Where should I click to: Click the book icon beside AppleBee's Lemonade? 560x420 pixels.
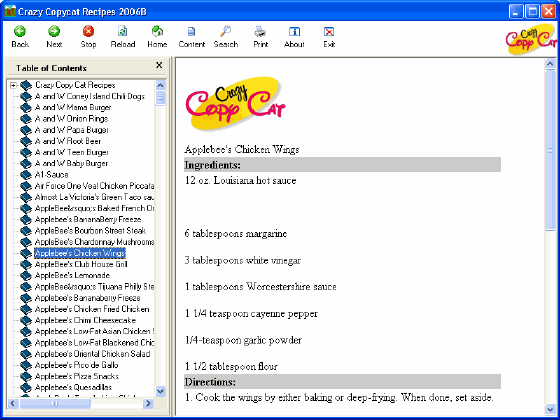pyautogui.click(x=26, y=276)
